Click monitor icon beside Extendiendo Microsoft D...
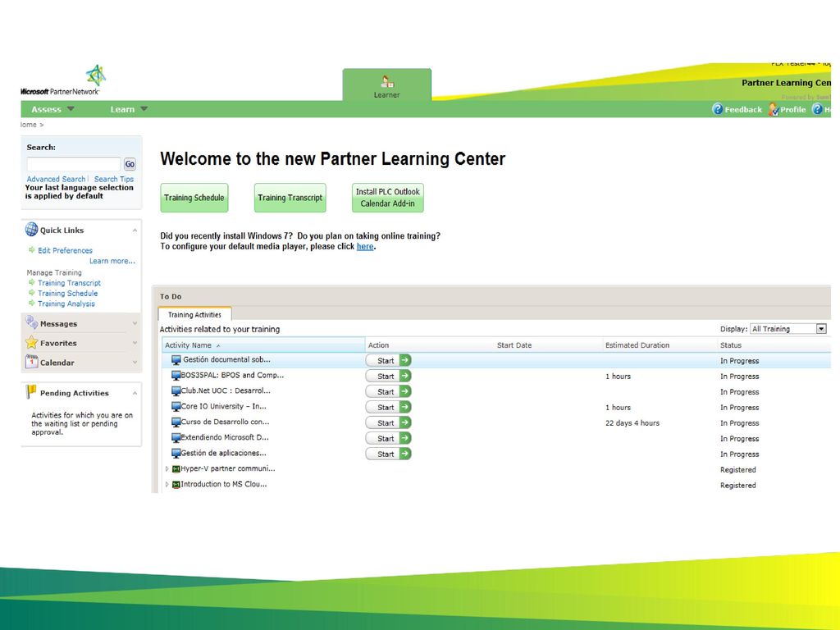This screenshot has height=630, width=840. click(176, 438)
